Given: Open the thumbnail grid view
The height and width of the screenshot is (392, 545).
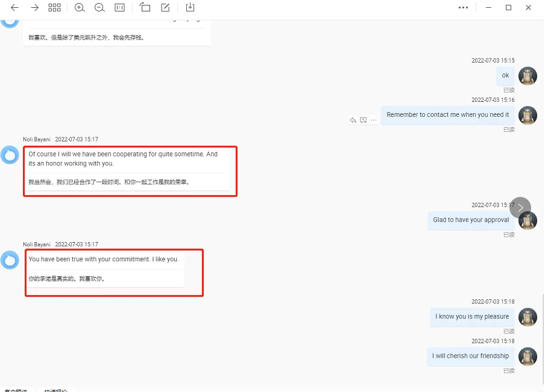Looking at the screenshot, I should tap(54, 8).
